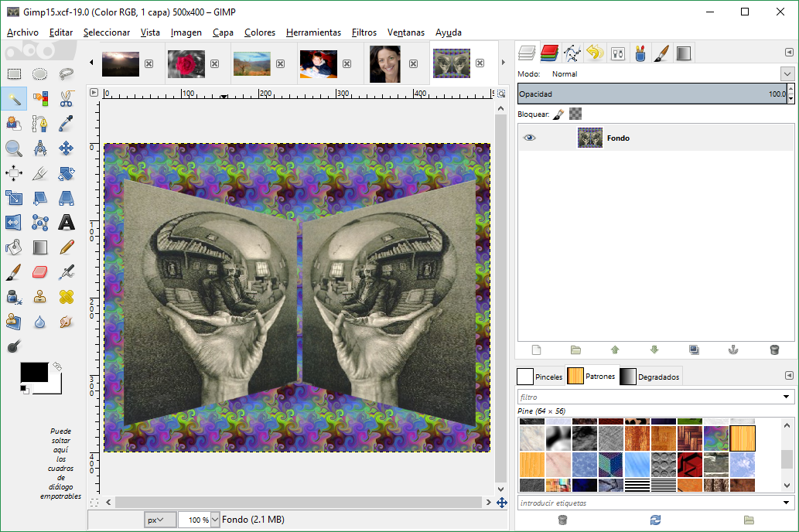Open the Filtros menu
Image resolution: width=799 pixels, height=532 pixels.
tap(364, 32)
